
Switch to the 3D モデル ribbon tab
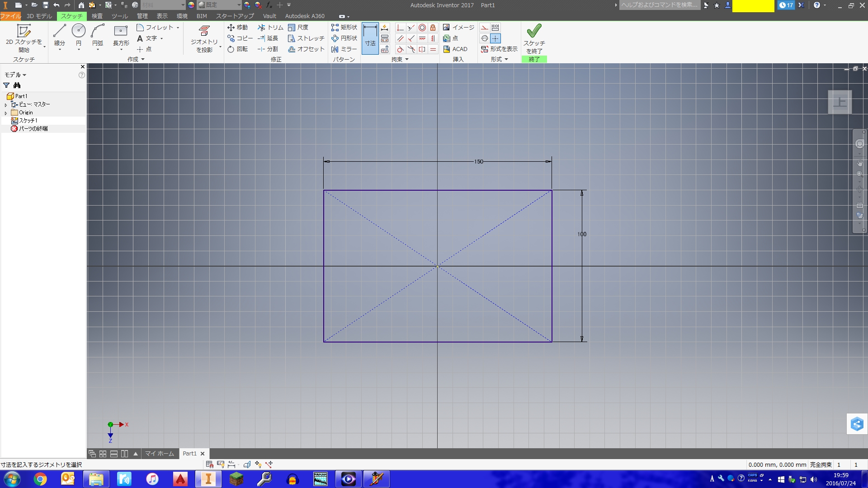click(39, 16)
